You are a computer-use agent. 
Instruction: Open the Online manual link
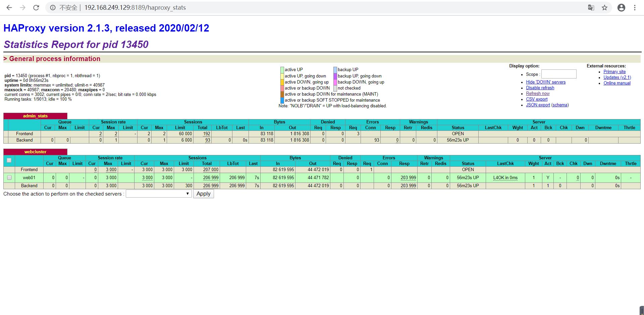pos(617,83)
